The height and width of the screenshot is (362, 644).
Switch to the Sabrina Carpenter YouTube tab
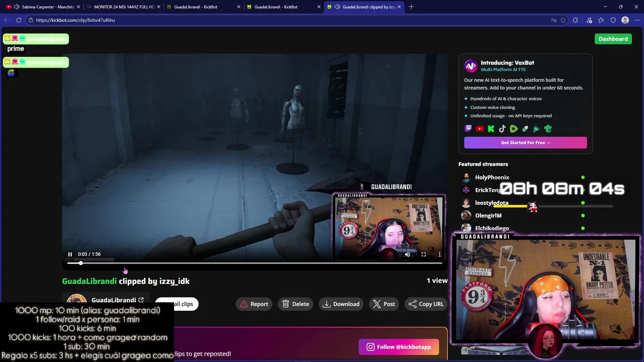tap(43, 7)
